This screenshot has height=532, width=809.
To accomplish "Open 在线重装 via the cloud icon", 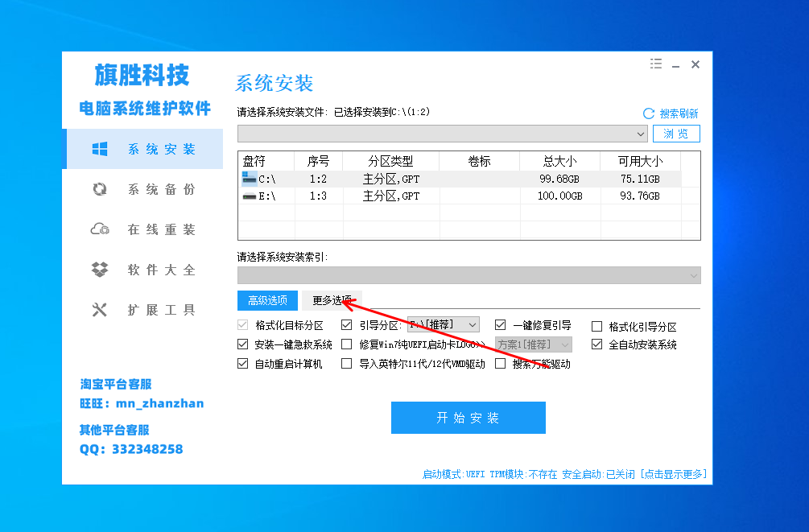I will click(x=100, y=229).
